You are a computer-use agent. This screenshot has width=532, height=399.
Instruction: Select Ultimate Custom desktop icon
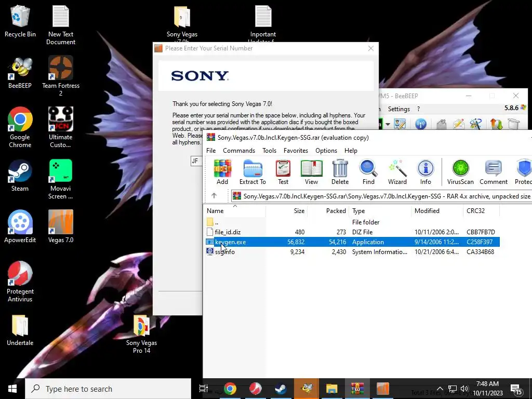click(x=61, y=127)
